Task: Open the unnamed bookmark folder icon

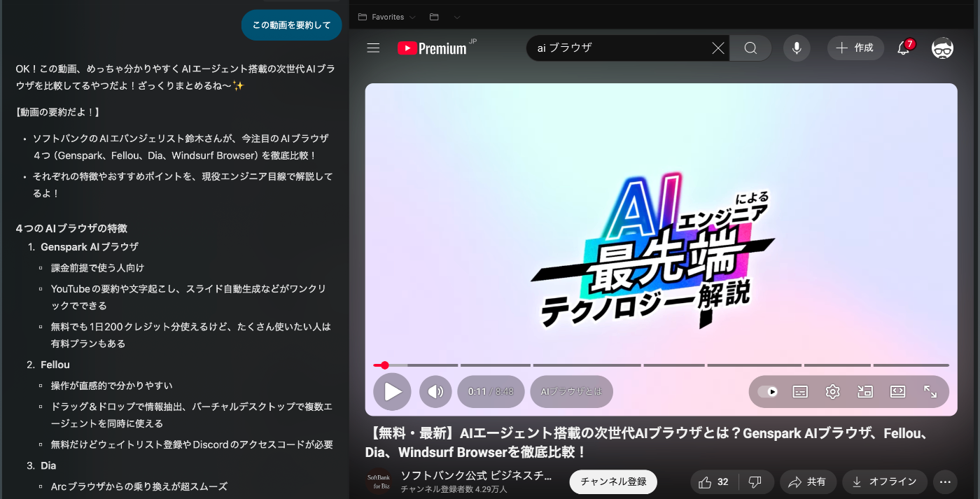Action: click(x=434, y=17)
